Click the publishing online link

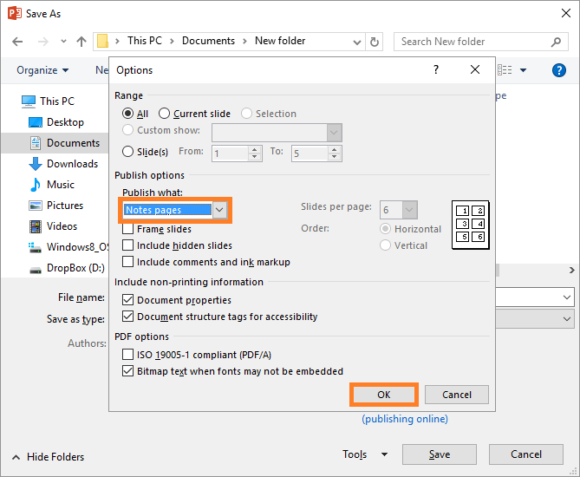coord(405,419)
